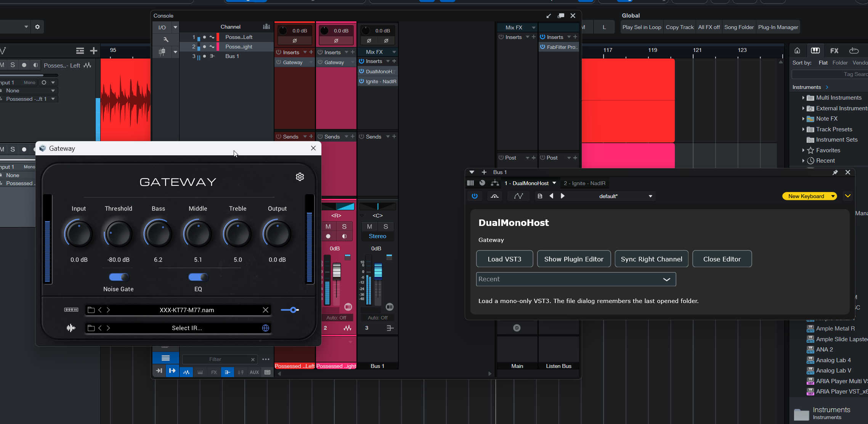Viewport: 868px width, 424px height.
Task: Open the track list view icon
Action: click(x=80, y=51)
